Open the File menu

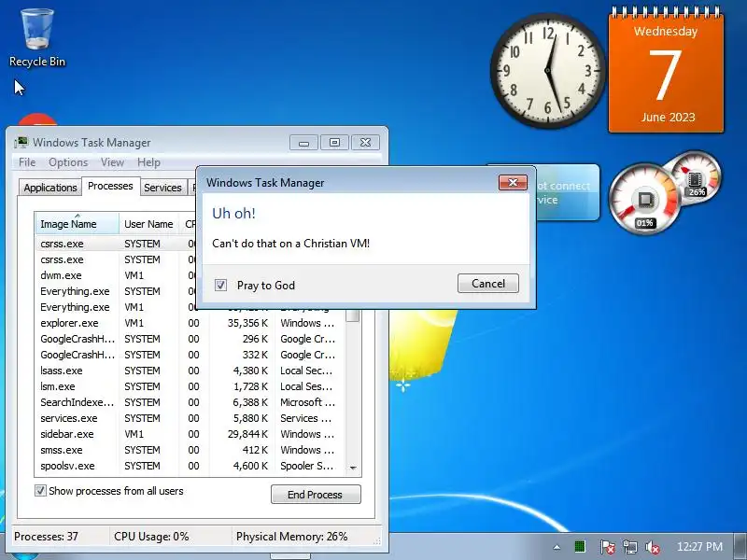[27, 162]
